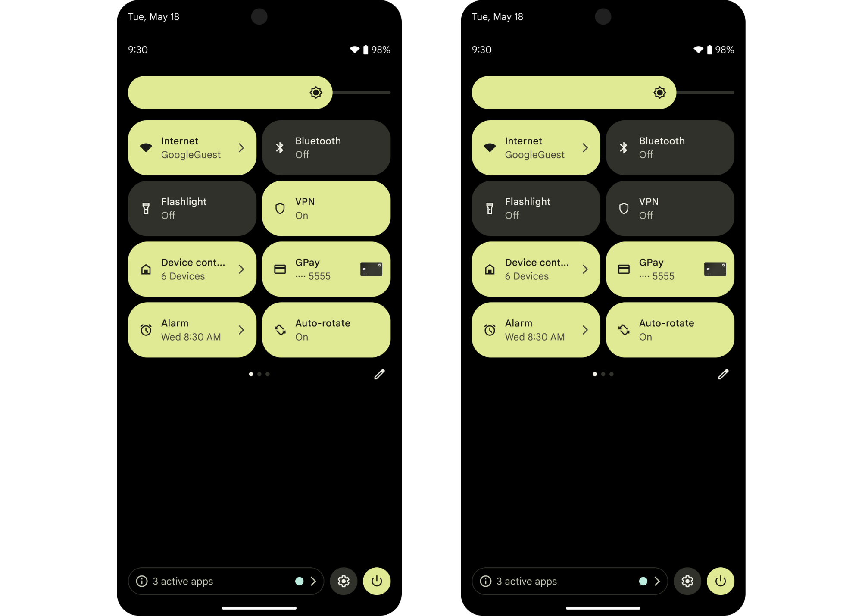Viewport: 862px width, 616px height.
Task: Tap the Auto-rotate icon
Action: click(x=279, y=329)
